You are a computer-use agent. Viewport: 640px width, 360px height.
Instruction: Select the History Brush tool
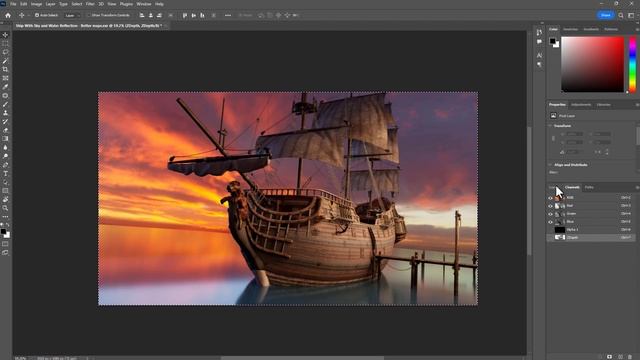[x=5, y=122]
